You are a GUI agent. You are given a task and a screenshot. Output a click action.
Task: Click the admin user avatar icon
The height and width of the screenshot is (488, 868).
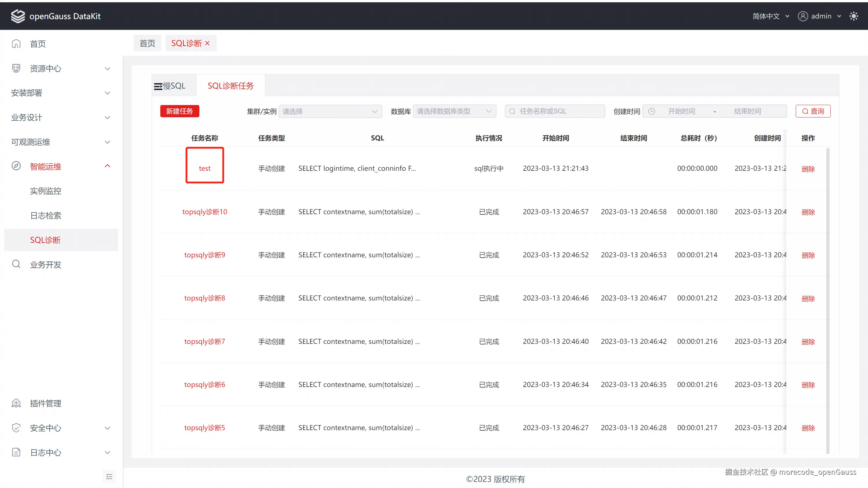click(x=803, y=16)
